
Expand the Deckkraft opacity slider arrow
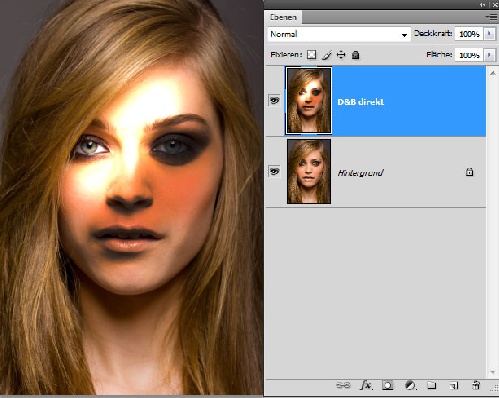click(x=489, y=34)
